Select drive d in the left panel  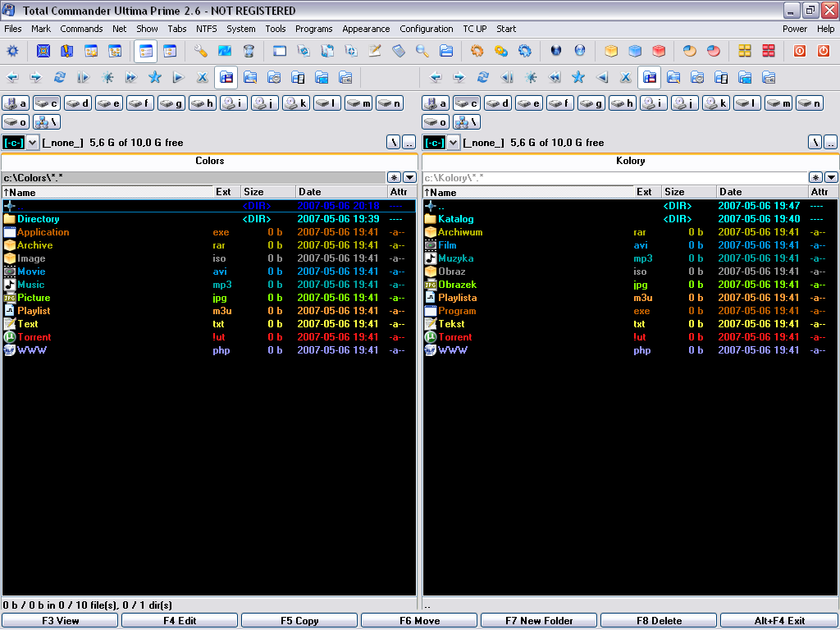(78, 103)
